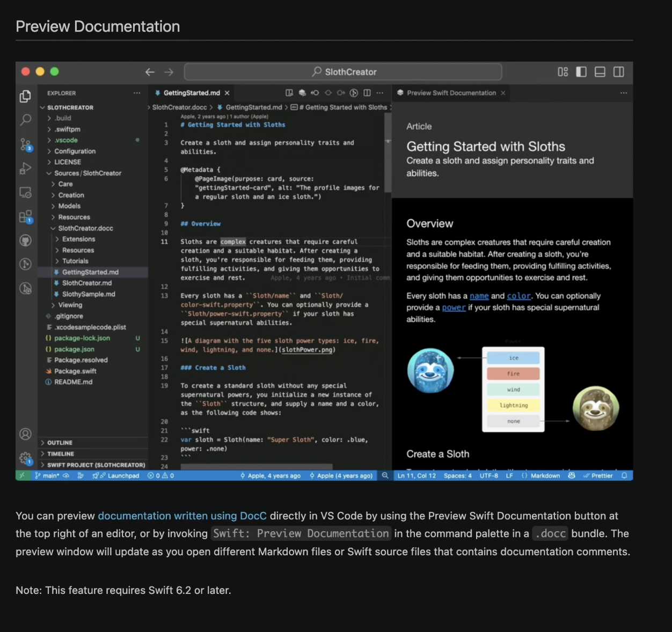Open preview panel More Actions ellipsis
This screenshot has width=672, height=632.
coord(623,93)
